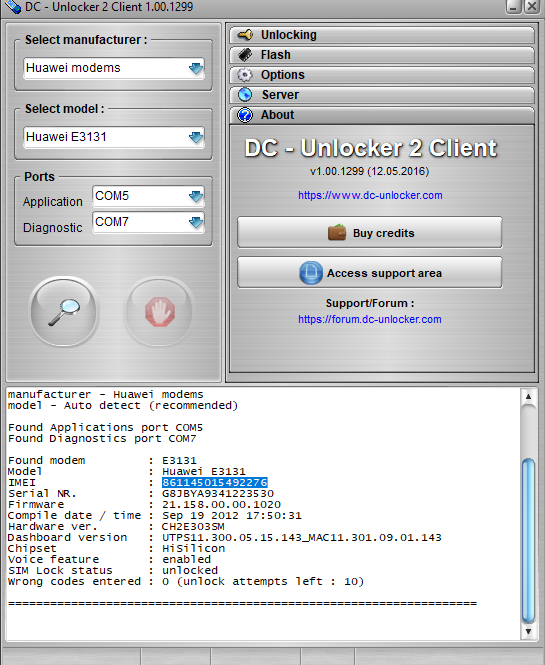The height and width of the screenshot is (665, 545).
Task: Open the Diagnostic port COM7 dropdown arrow
Action: pyautogui.click(x=196, y=222)
